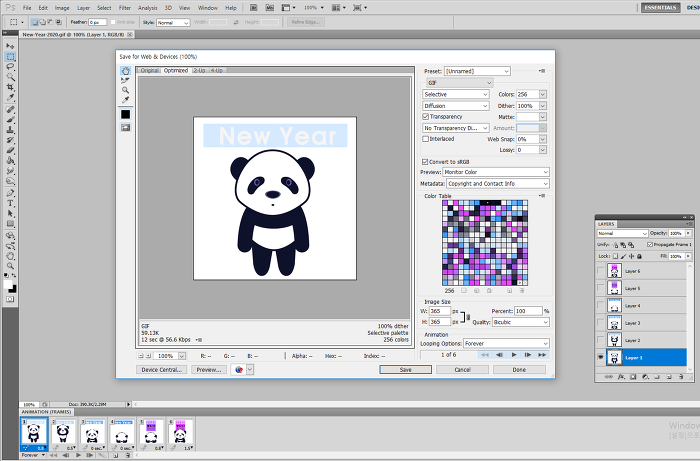Select the Type tool in main toolbar
The width and height of the screenshot is (700, 461).
click(x=10, y=203)
